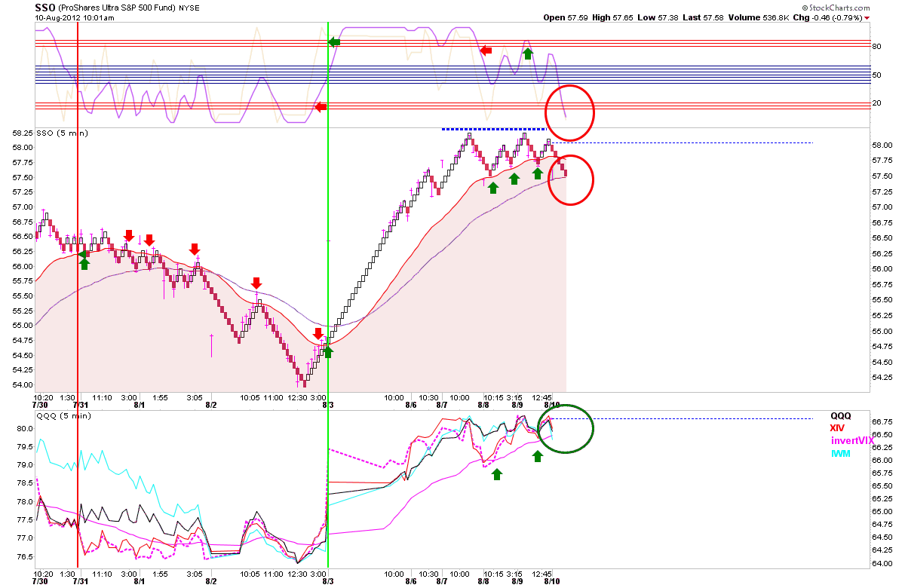Click the red down-triangle change indicator
This screenshot has height=588, width=905.
(x=867, y=18)
